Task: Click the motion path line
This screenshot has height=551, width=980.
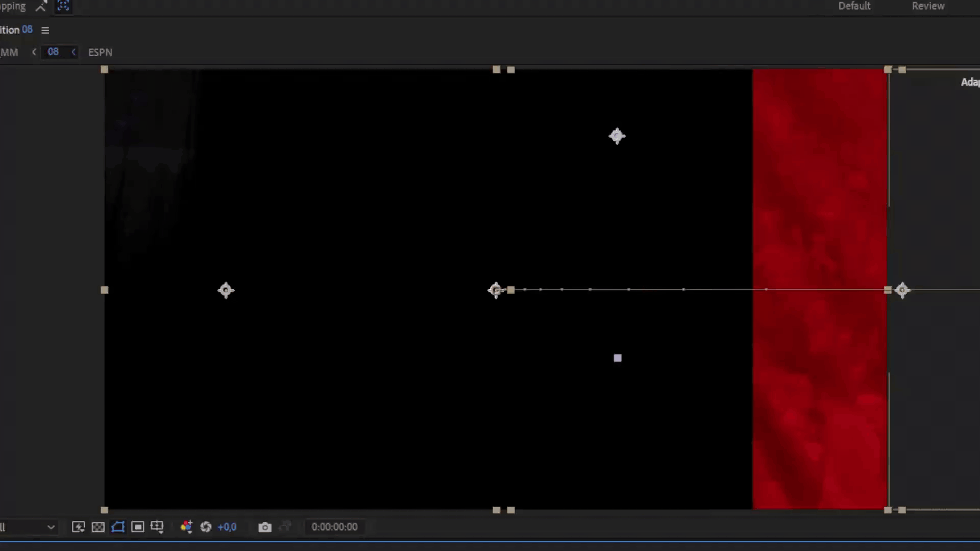Action: 699,290
